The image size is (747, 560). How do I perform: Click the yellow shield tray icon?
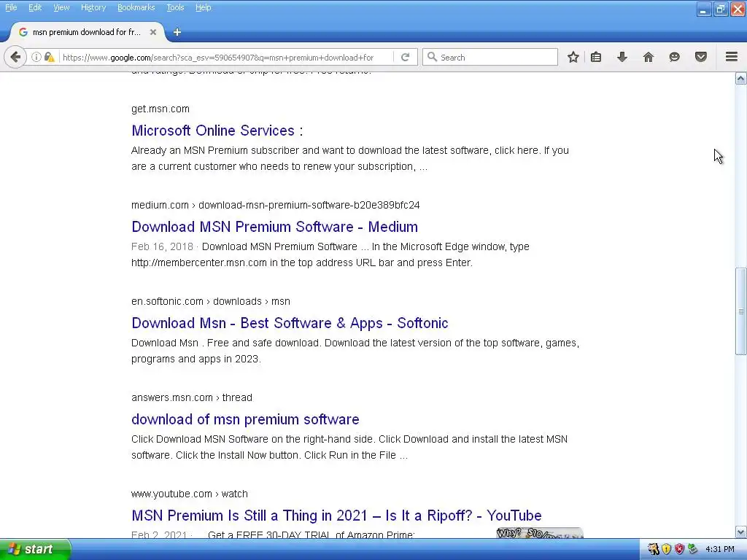tap(666, 549)
